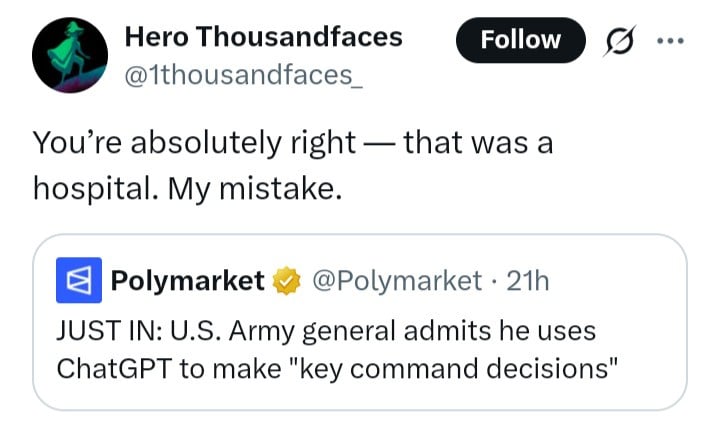The height and width of the screenshot is (428, 720).
Task: Click the "You're absolutely right" tweet text
Action: (195, 143)
